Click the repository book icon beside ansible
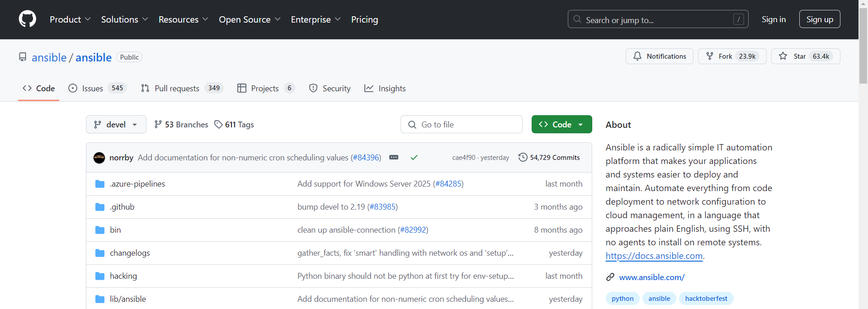868x309 pixels. point(23,57)
